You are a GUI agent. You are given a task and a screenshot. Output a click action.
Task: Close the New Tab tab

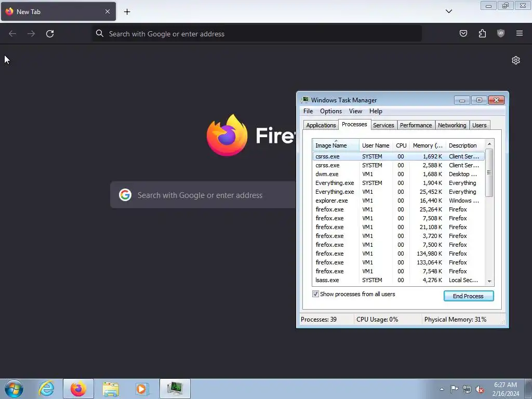[x=108, y=11]
